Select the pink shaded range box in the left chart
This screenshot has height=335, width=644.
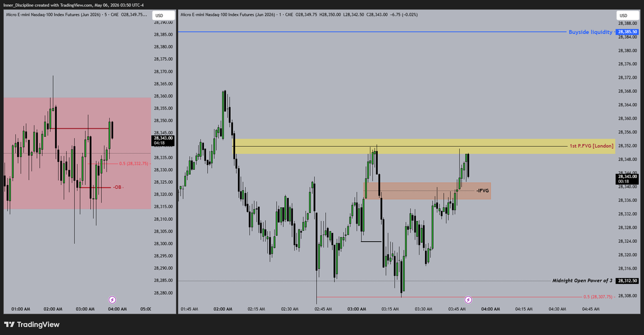[77, 153]
